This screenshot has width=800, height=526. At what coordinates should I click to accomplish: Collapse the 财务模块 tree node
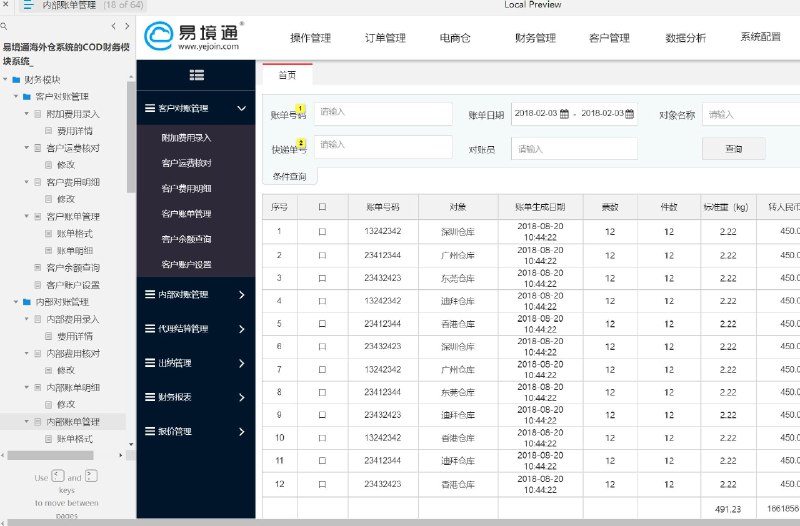pyautogui.click(x=6, y=80)
